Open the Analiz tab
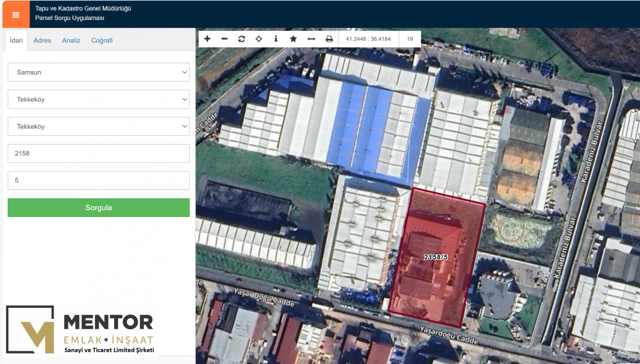The image size is (640, 364). (x=71, y=40)
